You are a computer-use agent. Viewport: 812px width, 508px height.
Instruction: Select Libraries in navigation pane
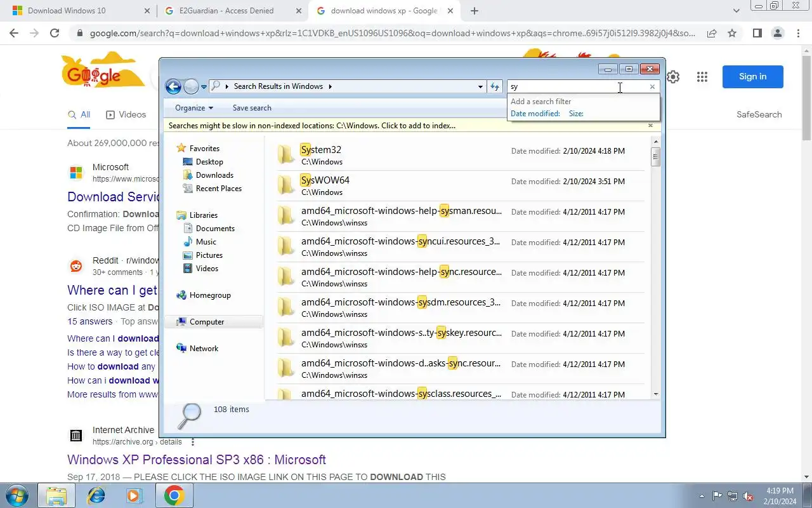pyautogui.click(x=203, y=215)
